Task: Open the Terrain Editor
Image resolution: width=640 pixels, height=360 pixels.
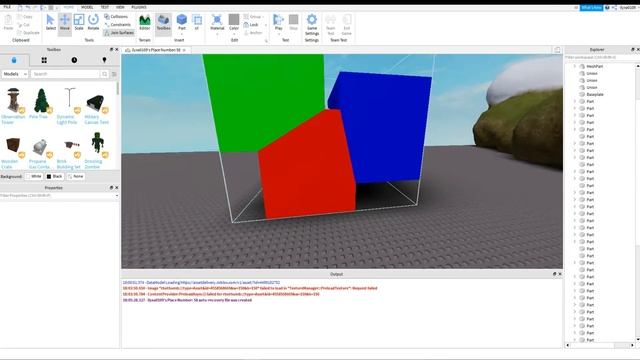Action: tap(144, 22)
